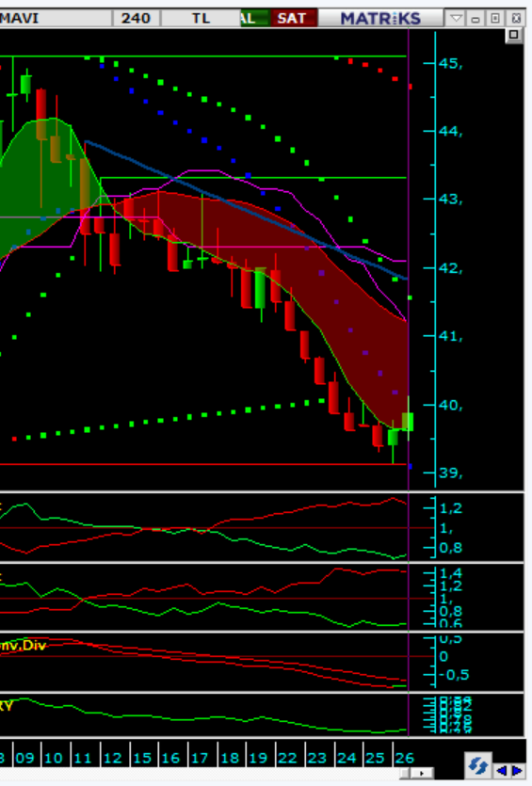Click the horizontal scrollbar right arrow button
The height and width of the screenshot is (786, 532).
[x=422, y=774]
